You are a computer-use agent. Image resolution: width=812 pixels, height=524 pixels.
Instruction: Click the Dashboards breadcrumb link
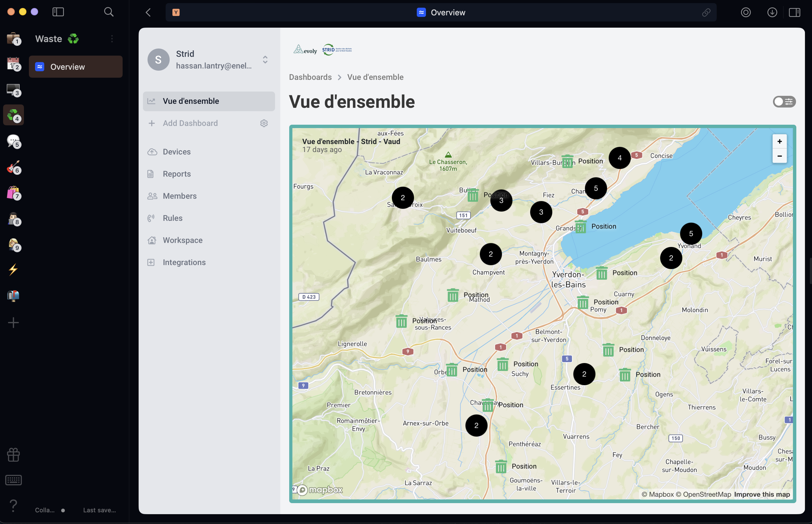(x=310, y=77)
